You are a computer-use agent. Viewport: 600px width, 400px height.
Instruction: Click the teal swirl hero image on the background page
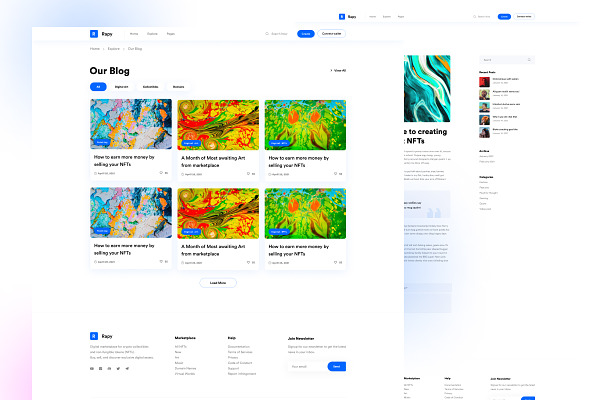point(427,88)
